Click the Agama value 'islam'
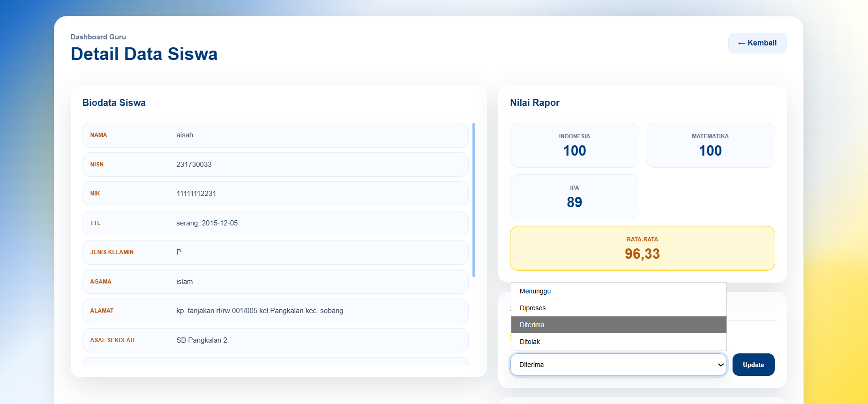 pos(185,282)
